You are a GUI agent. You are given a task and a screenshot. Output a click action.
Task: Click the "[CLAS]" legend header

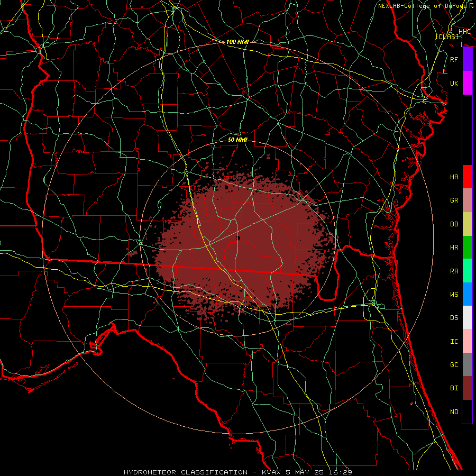pyautogui.click(x=447, y=36)
